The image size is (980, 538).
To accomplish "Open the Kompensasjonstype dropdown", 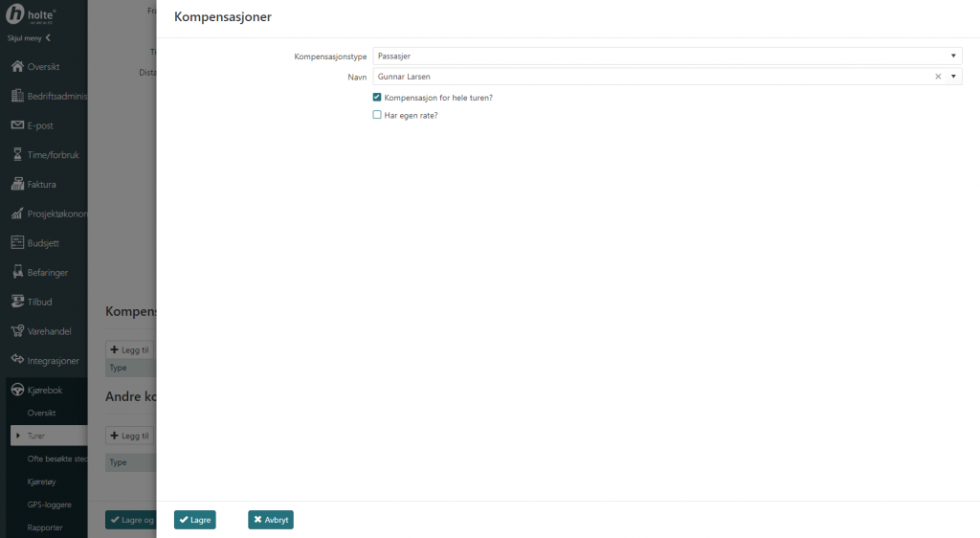I will point(666,56).
